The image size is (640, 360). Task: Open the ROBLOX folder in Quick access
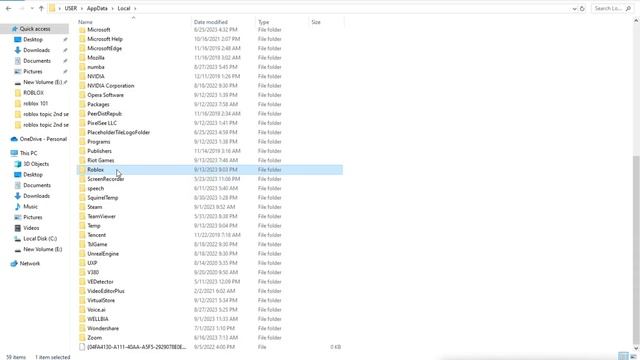pyautogui.click(x=33, y=93)
